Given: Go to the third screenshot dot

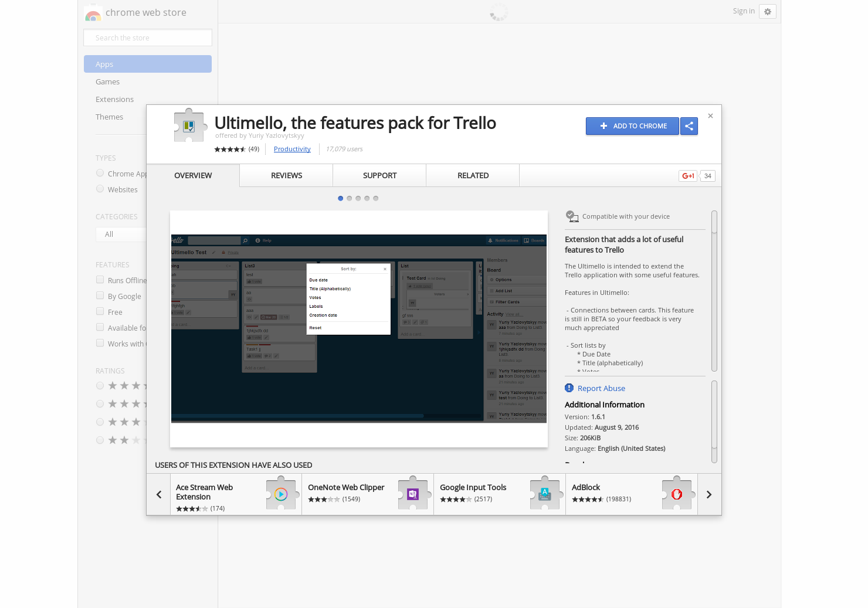Looking at the screenshot, I should pos(358,198).
